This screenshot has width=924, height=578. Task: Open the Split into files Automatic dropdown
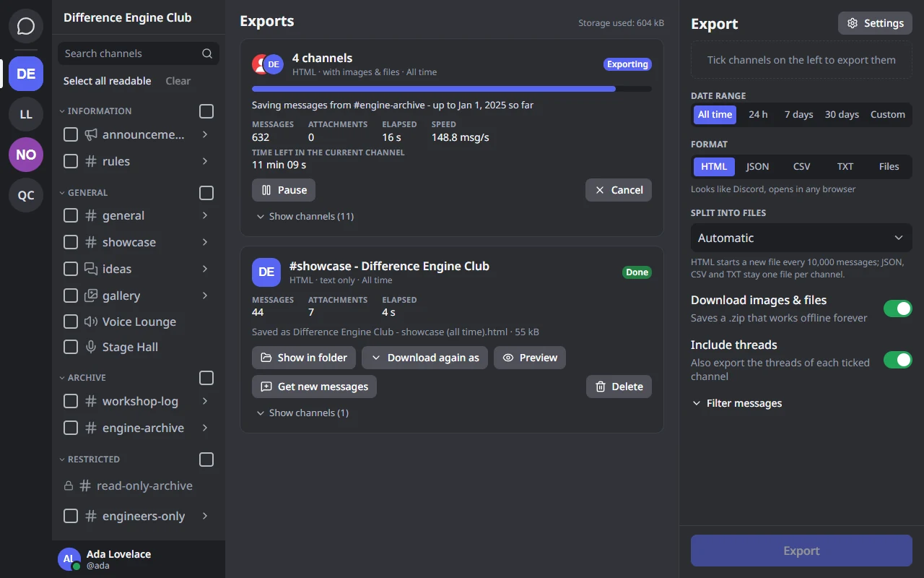[801, 238]
